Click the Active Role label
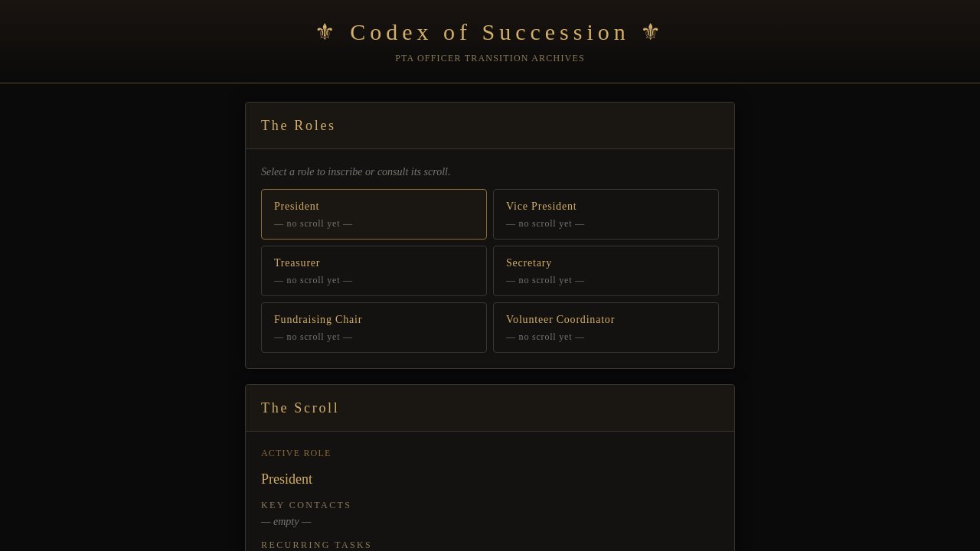Screen dimensions: 980x551 coord(296,453)
